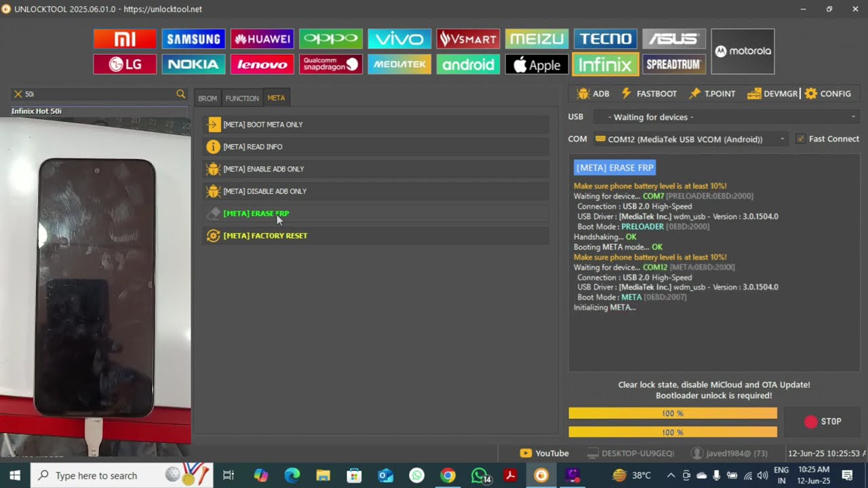Open the BROM tab

[x=208, y=98]
